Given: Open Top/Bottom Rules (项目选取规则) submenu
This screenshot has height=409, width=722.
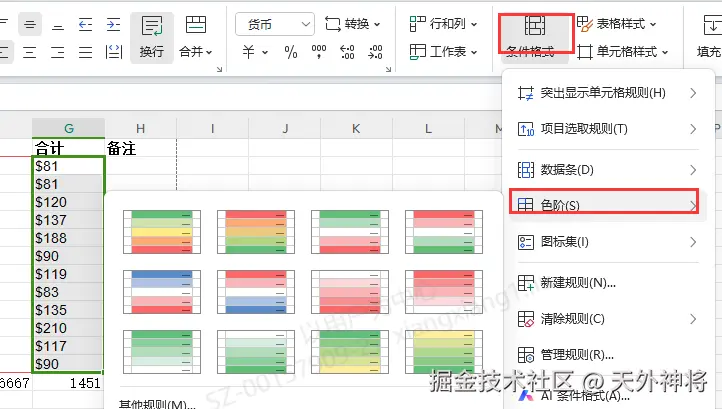Looking at the screenshot, I should point(608,129).
